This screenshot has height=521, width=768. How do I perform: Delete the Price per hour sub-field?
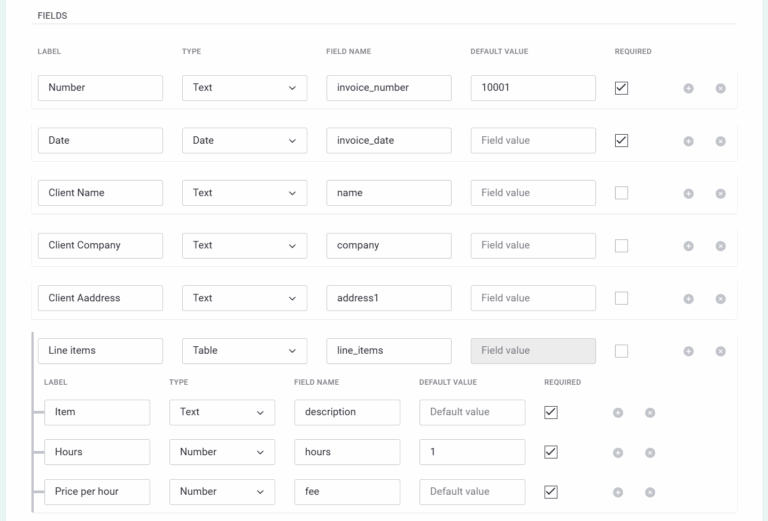point(650,492)
